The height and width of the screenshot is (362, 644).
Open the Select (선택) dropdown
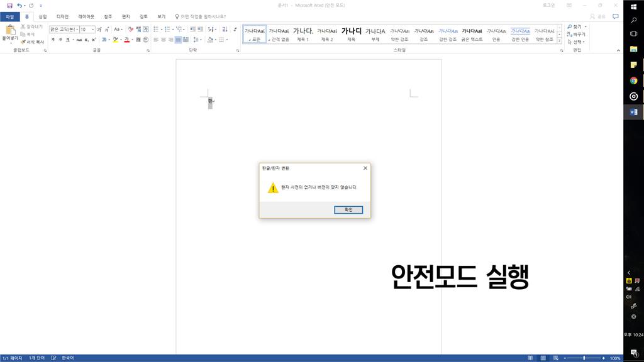click(x=576, y=42)
